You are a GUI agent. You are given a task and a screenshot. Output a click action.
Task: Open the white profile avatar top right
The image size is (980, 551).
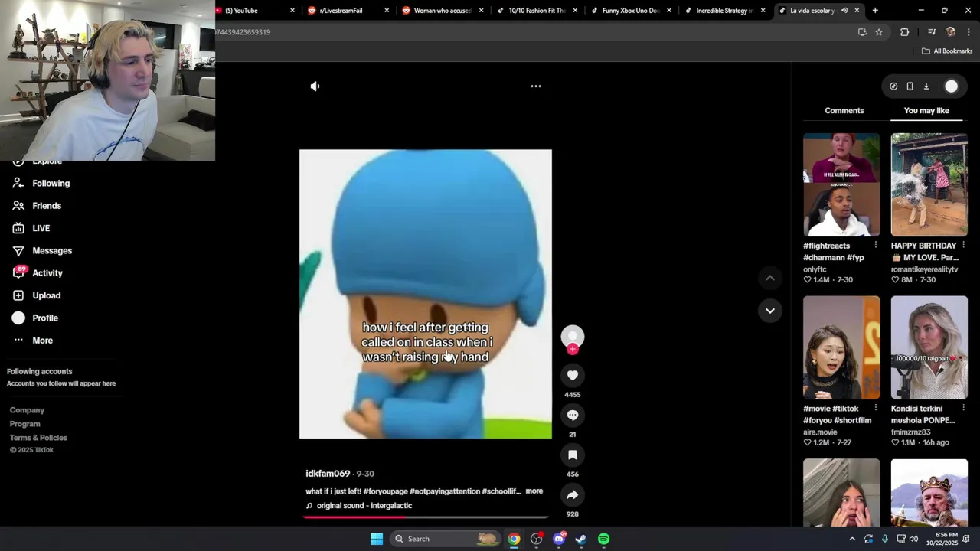coord(951,86)
